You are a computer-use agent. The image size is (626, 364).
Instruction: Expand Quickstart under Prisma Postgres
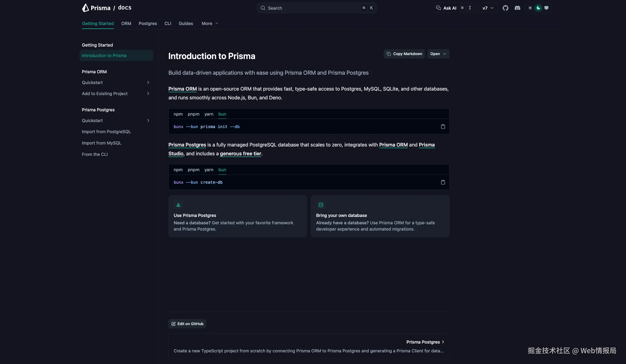148,120
